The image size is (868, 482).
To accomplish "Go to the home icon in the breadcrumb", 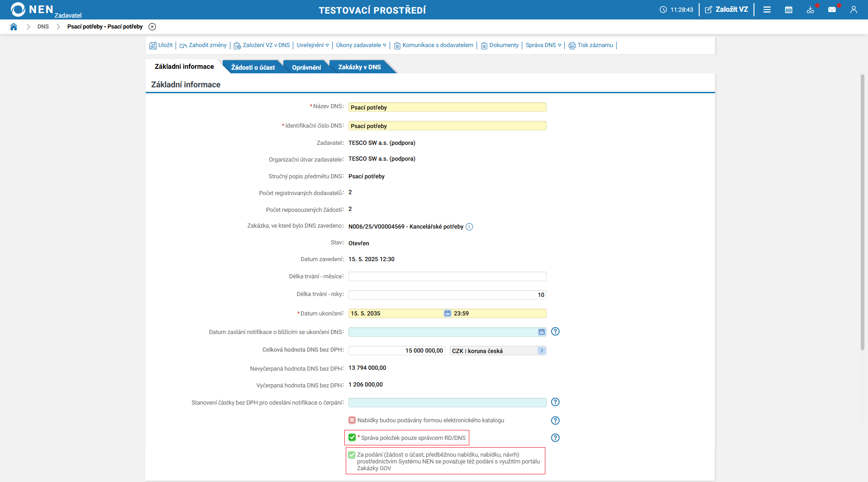I will (14, 27).
